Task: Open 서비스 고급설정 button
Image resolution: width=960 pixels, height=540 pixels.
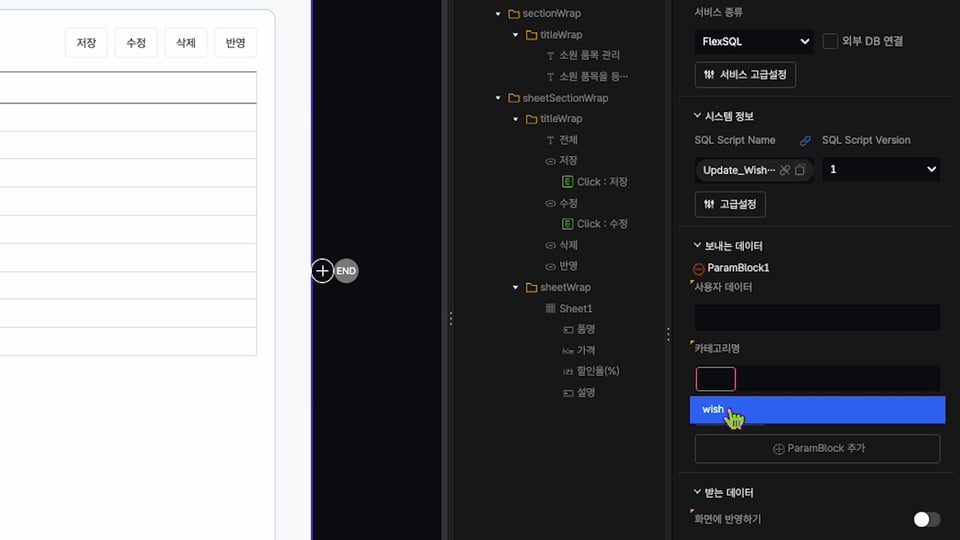Action: tap(745, 75)
